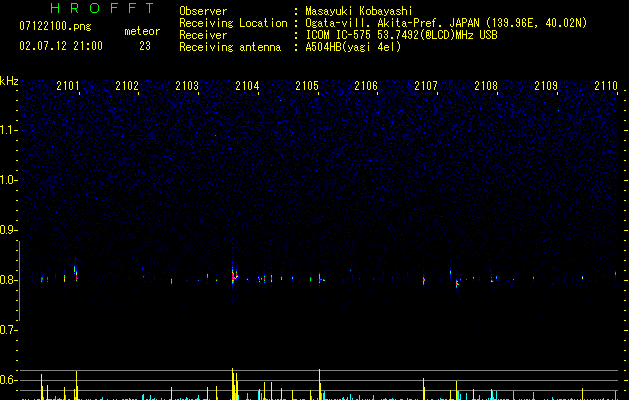This screenshot has height=400, width=629.
Task: Click the 0.6 kHz axis label
Action: tap(8, 380)
